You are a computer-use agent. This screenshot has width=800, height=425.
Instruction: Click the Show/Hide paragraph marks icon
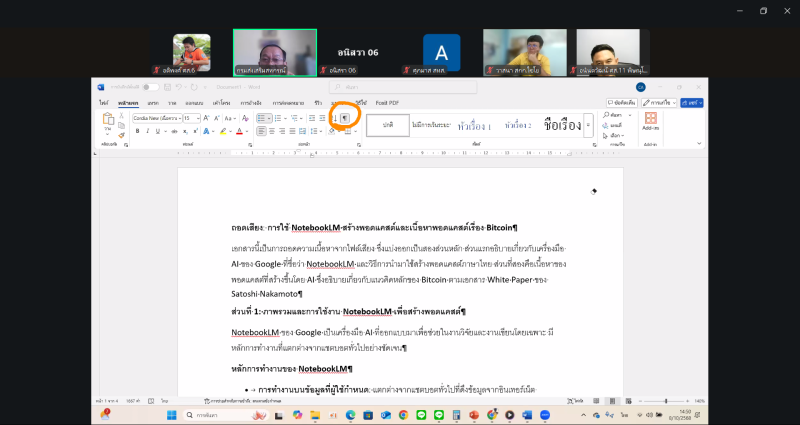(345, 118)
